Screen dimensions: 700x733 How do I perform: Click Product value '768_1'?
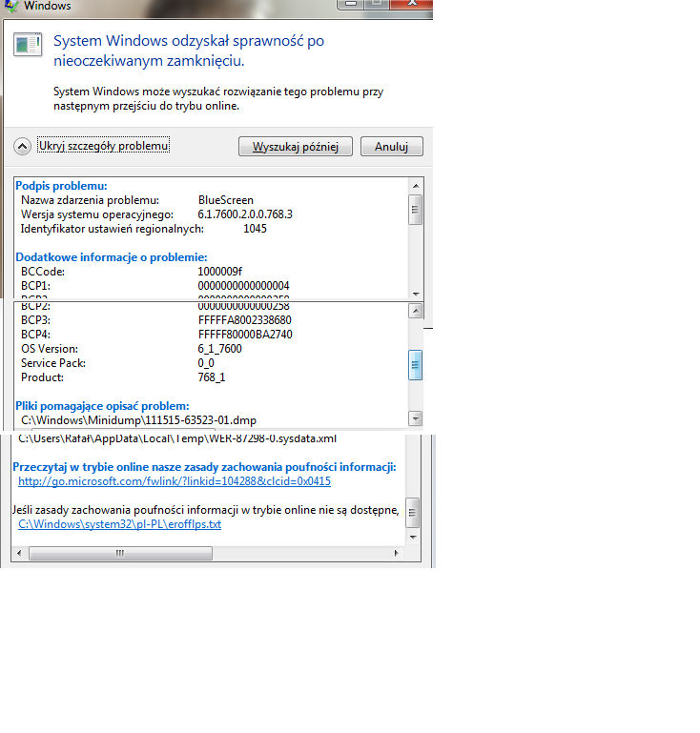pyautogui.click(x=212, y=377)
